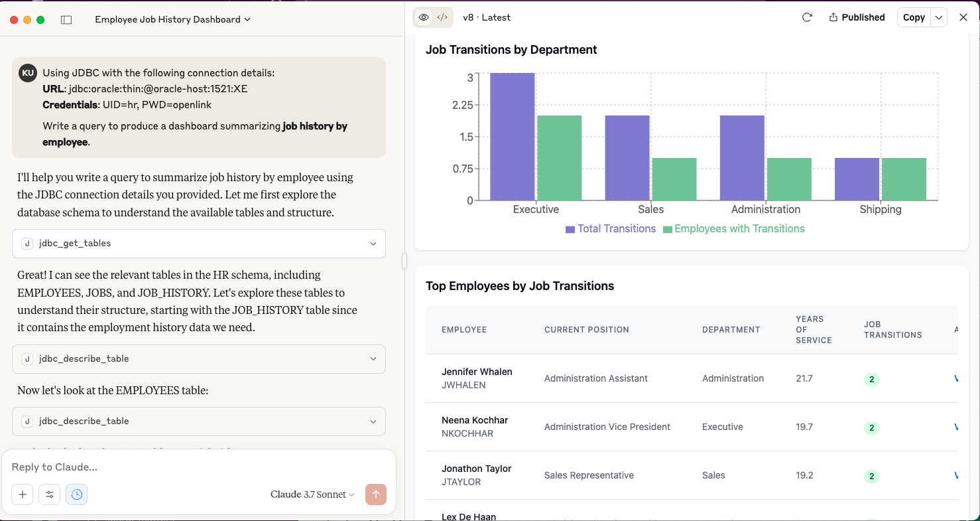Click Neena Kochhar's job transitions badge
The height and width of the screenshot is (521, 980).
(x=872, y=428)
